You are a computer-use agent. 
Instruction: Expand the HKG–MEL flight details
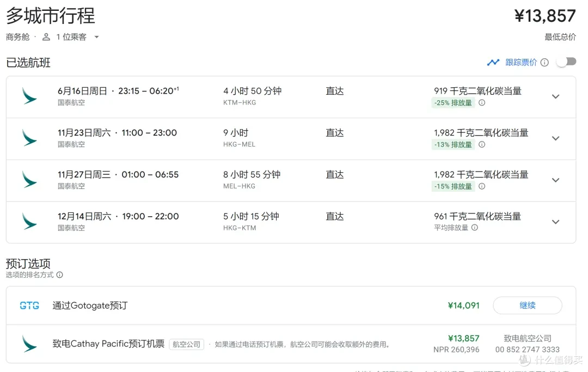(556, 138)
